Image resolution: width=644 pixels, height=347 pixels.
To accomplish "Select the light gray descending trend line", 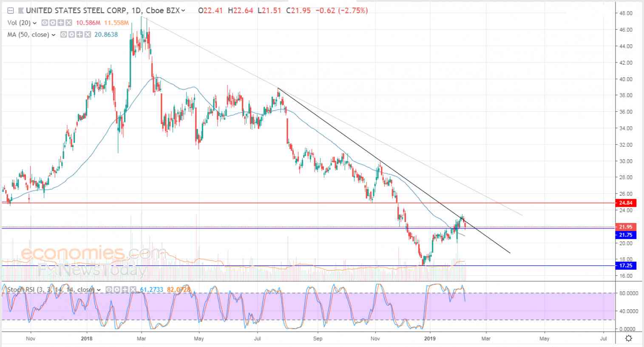I will [332, 116].
